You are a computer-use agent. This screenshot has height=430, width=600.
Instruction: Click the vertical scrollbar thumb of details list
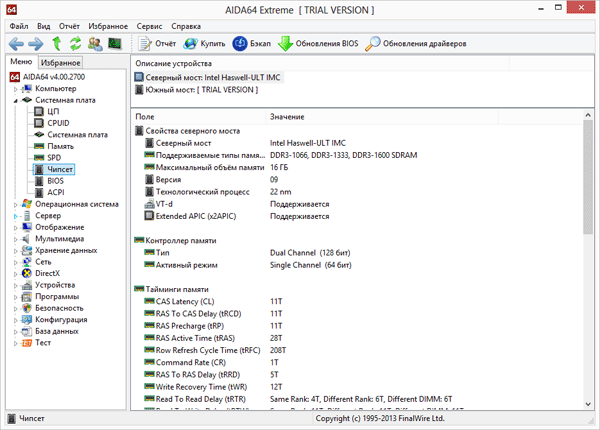click(x=588, y=177)
